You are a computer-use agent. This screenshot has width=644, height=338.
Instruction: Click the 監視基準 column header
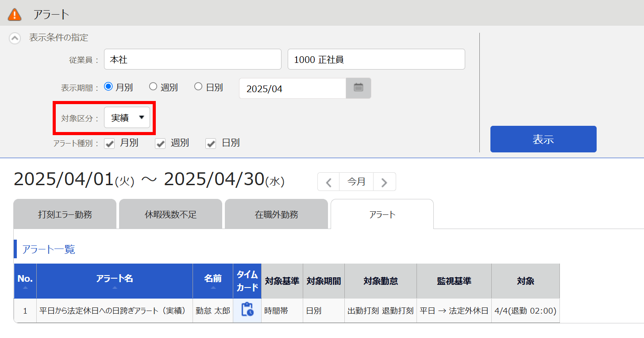pos(454,281)
